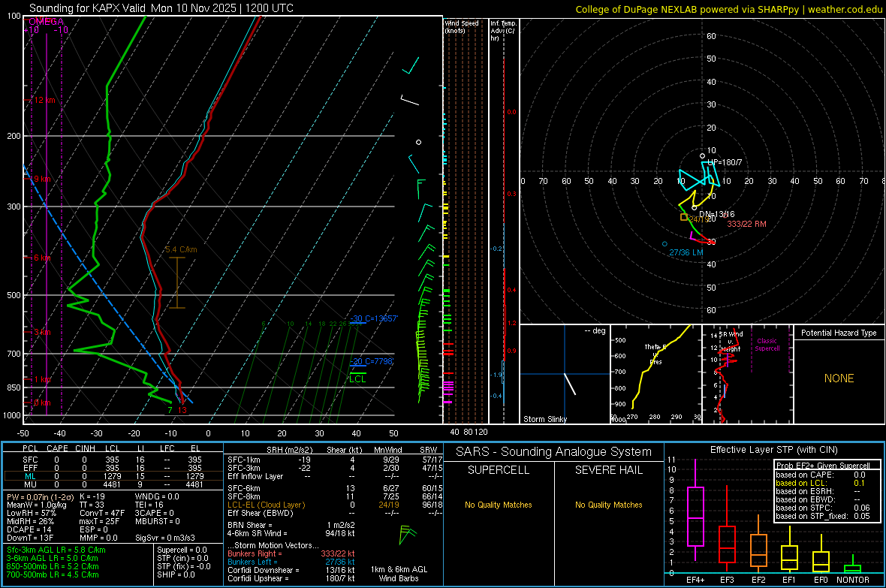The width and height of the screenshot is (886, 588).
Task: Click the 'UP=180/7' hodograph label
Action: [725, 162]
